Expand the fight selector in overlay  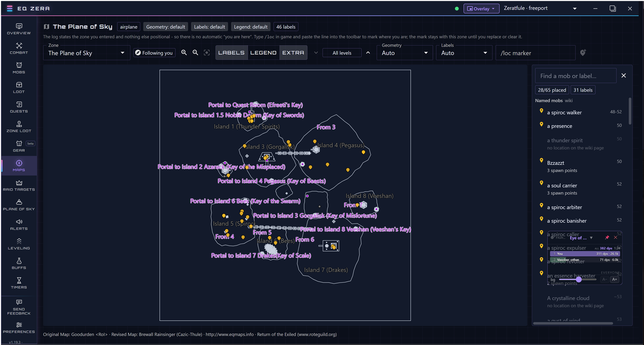pos(591,238)
